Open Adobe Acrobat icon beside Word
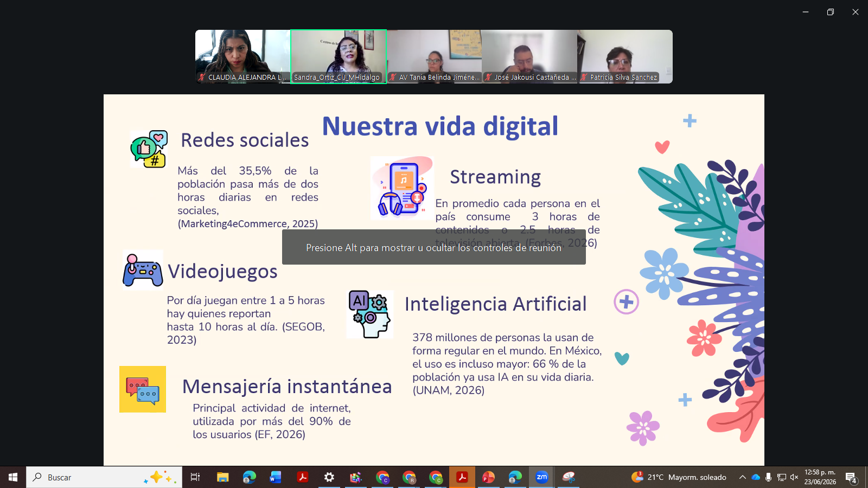This screenshot has height=488, width=868. pos(302,477)
